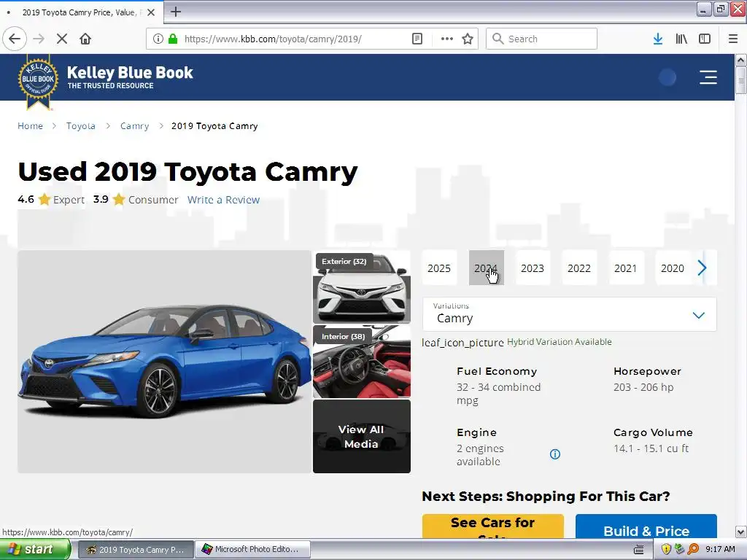Open the Kelley Blue Book site menu
Screen dimensions: 747x560
708,77
